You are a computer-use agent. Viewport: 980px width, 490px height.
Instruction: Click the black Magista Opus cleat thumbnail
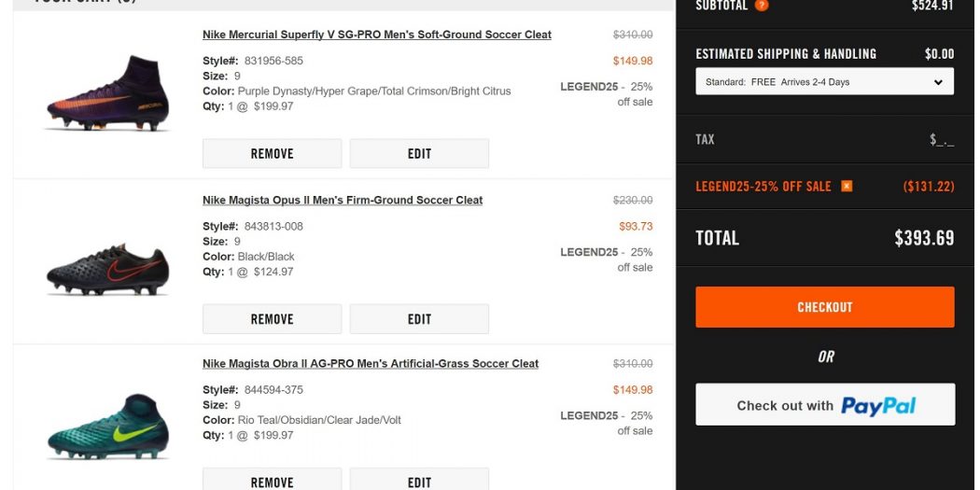click(x=108, y=269)
